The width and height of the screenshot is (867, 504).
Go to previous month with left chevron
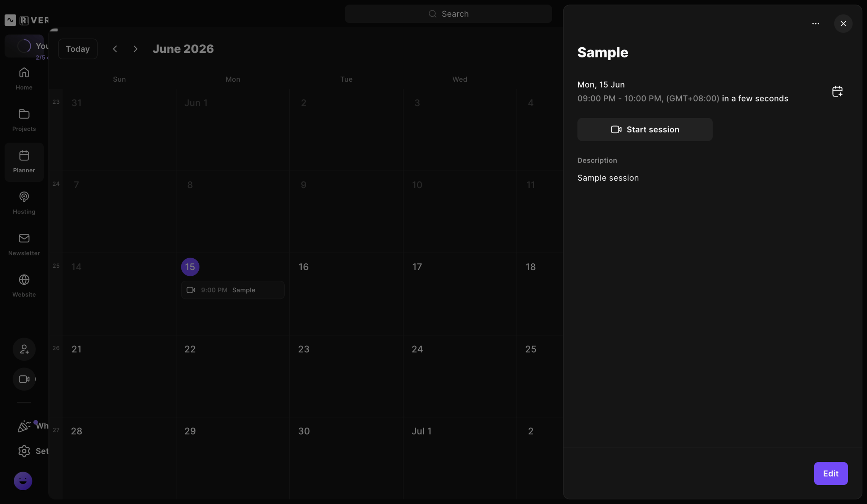click(115, 49)
